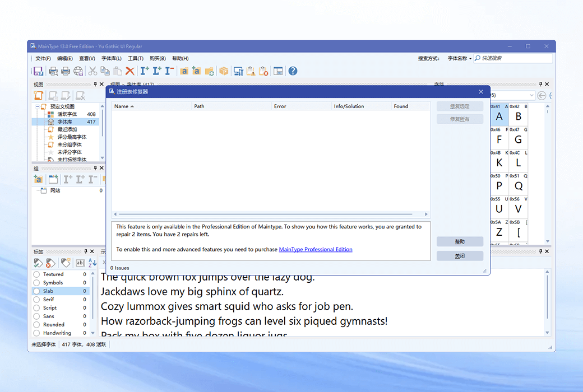Screen dimensions: 583x392
Task: Toggle the Slab tag circle
Action: tap(36, 291)
